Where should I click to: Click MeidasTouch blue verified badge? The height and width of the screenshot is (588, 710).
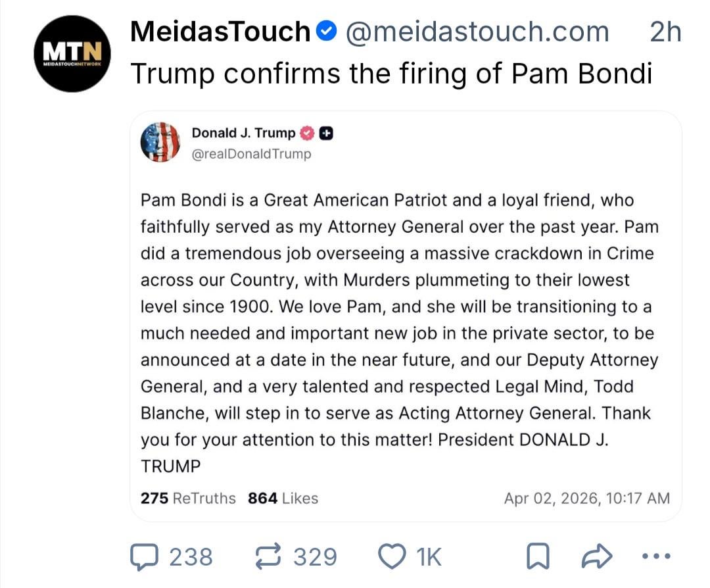(x=327, y=31)
